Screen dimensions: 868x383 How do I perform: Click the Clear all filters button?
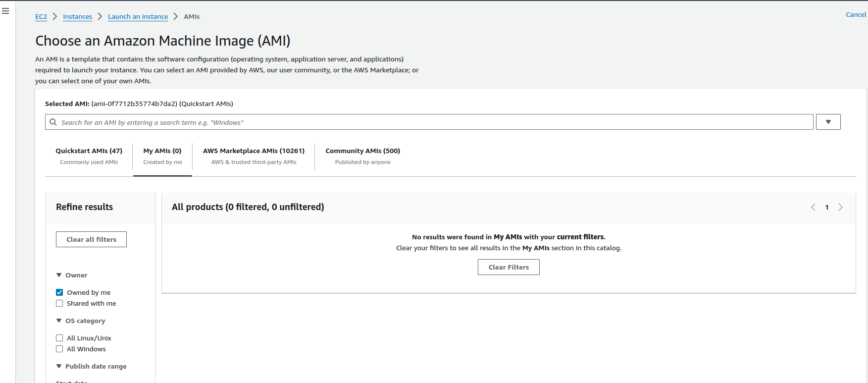pos(91,239)
